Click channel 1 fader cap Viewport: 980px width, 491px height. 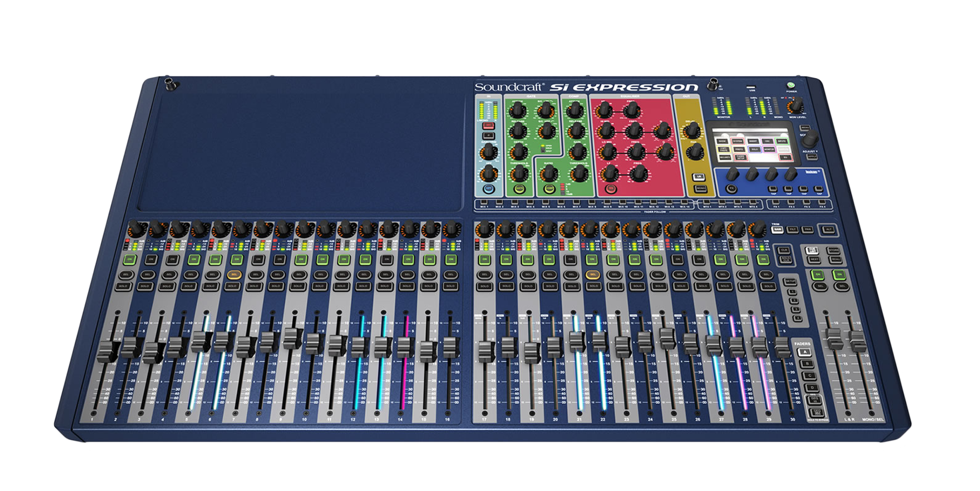(108, 352)
